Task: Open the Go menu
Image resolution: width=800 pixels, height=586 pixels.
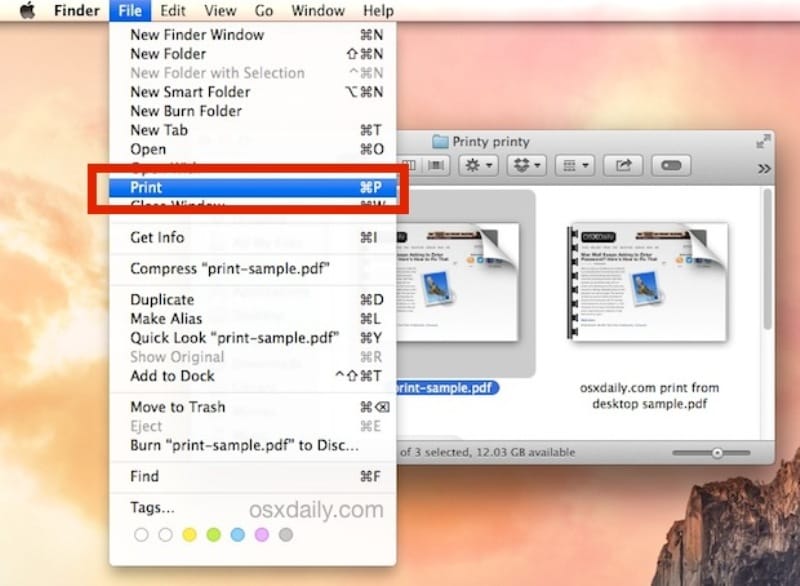Action: click(263, 10)
